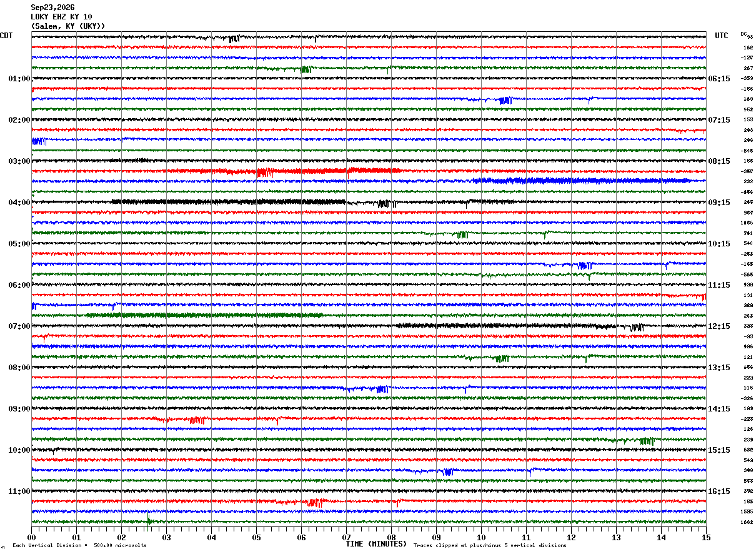This screenshot has height=554, width=756.
Task: Select the 09:15 UTC time label
Action: click(x=719, y=203)
